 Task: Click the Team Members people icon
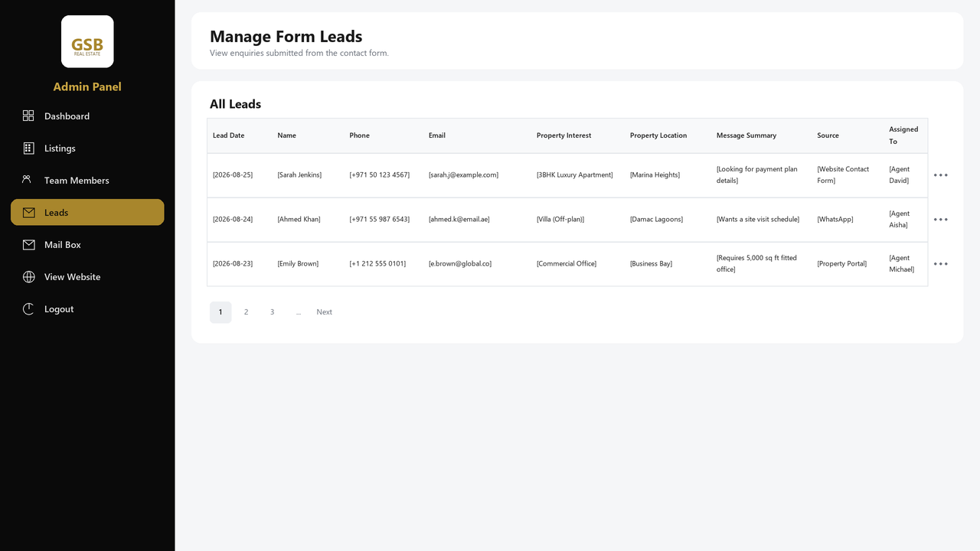coord(28,180)
